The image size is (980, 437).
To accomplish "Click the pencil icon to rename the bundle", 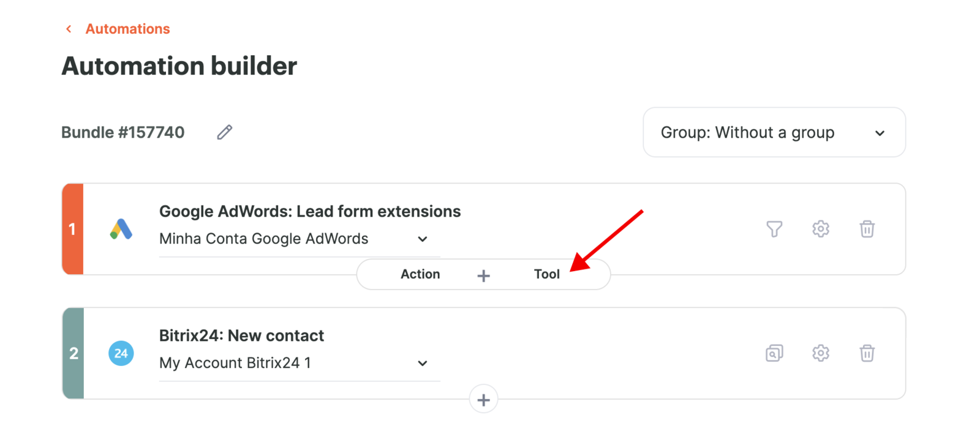I will (x=224, y=132).
